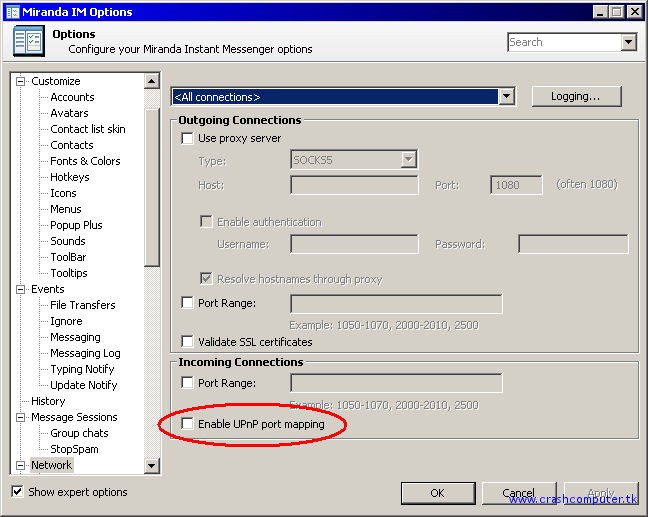The image size is (648, 517).
Task: Select the Network tree item
Action: click(x=52, y=465)
